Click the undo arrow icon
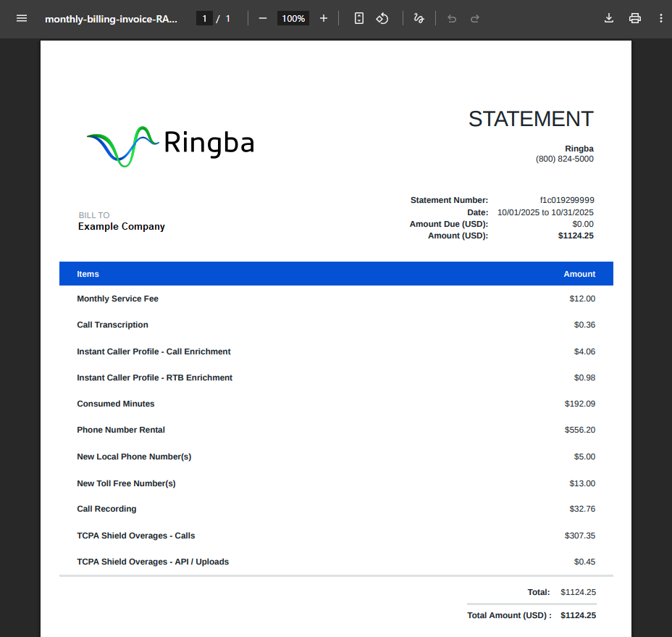This screenshot has width=672, height=637. click(452, 18)
